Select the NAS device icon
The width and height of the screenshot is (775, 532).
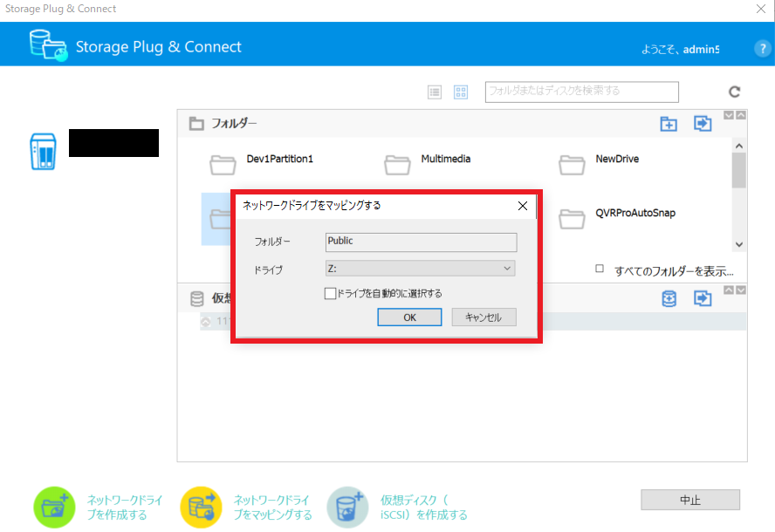(x=43, y=151)
